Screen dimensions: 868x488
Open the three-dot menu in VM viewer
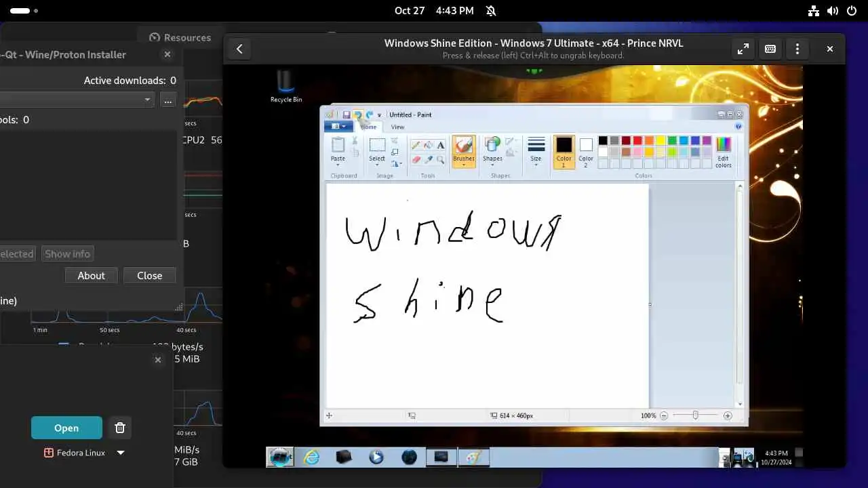point(797,49)
